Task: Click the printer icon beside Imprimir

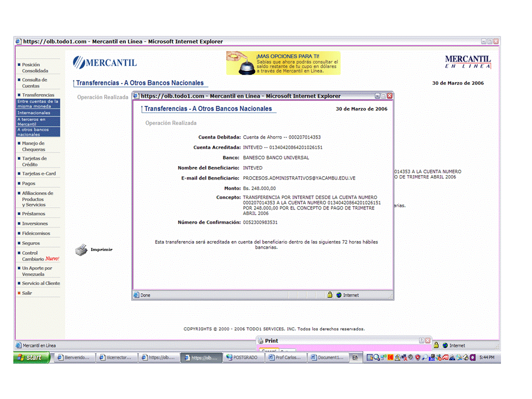Action: point(81,250)
